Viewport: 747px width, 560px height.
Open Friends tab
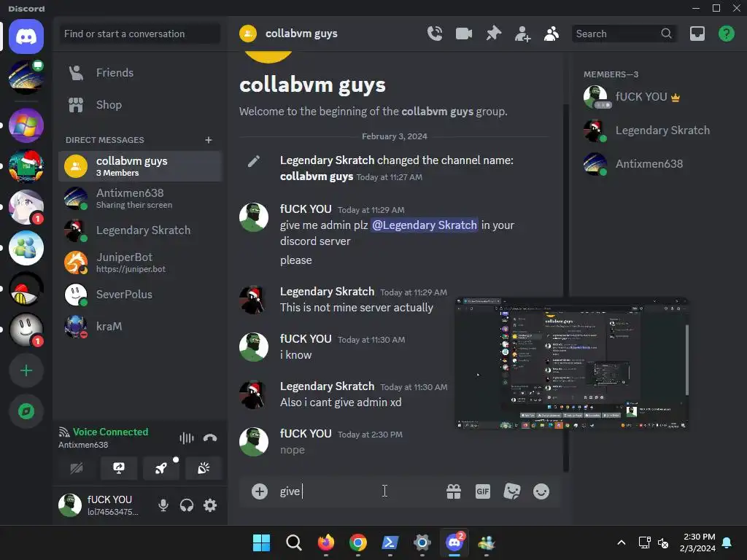pos(139,73)
